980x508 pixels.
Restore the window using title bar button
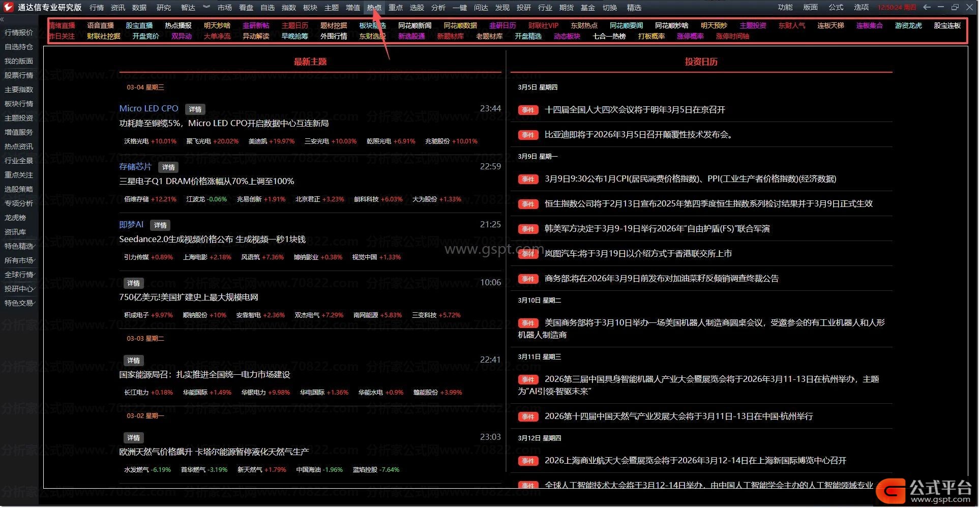click(955, 7)
